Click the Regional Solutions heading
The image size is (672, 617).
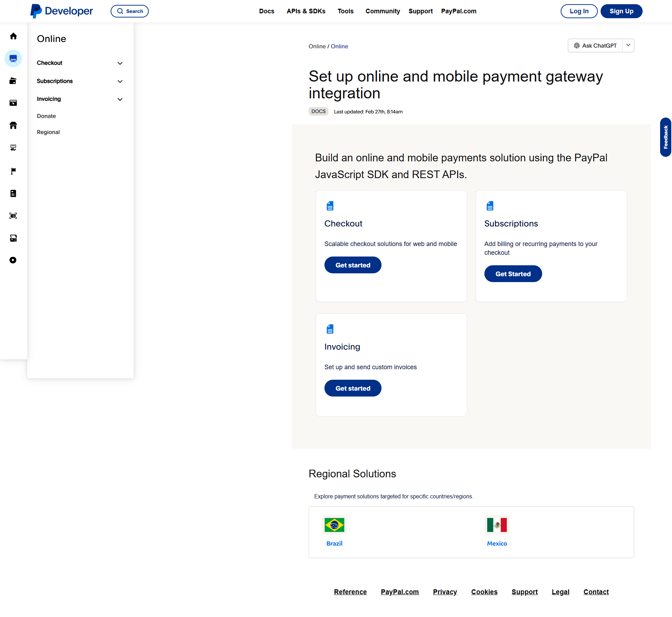click(x=352, y=474)
